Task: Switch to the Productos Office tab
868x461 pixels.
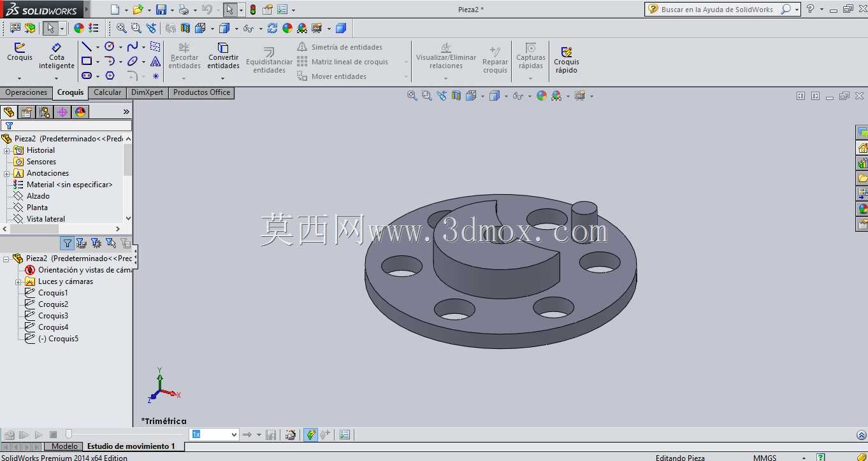Action: point(202,93)
